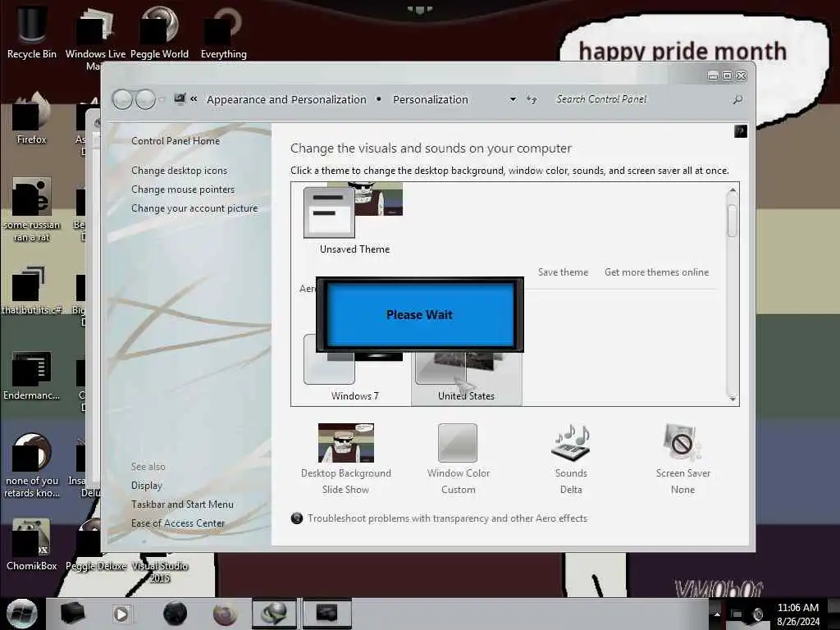Click the theme list scroll up arrow
Viewport: 840px width, 630px height.
click(733, 190)
